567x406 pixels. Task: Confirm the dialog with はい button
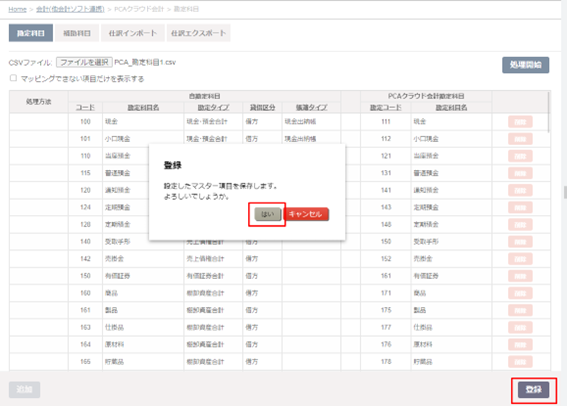(x=267, y=214)
